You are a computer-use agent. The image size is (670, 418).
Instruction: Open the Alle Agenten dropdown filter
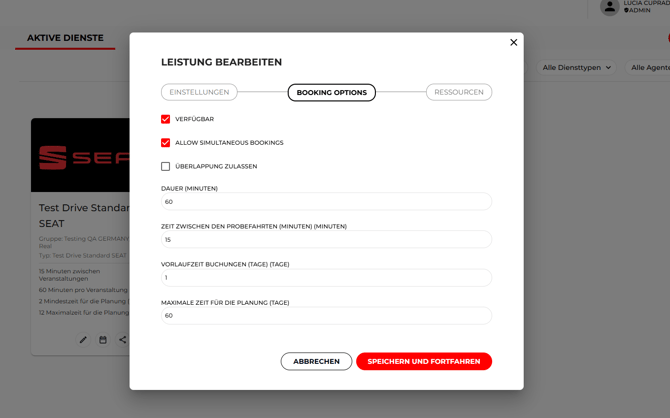pyautogui.click(x=648, y=68)
